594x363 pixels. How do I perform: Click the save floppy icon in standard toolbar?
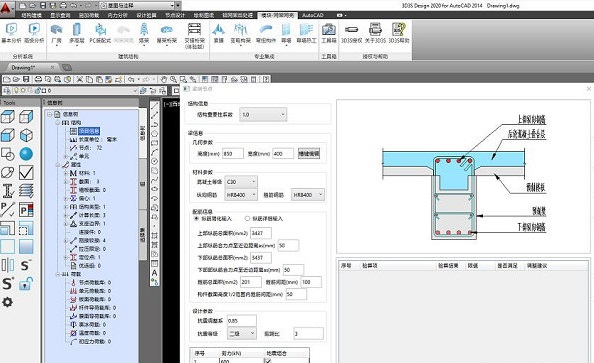pos(26,79)
